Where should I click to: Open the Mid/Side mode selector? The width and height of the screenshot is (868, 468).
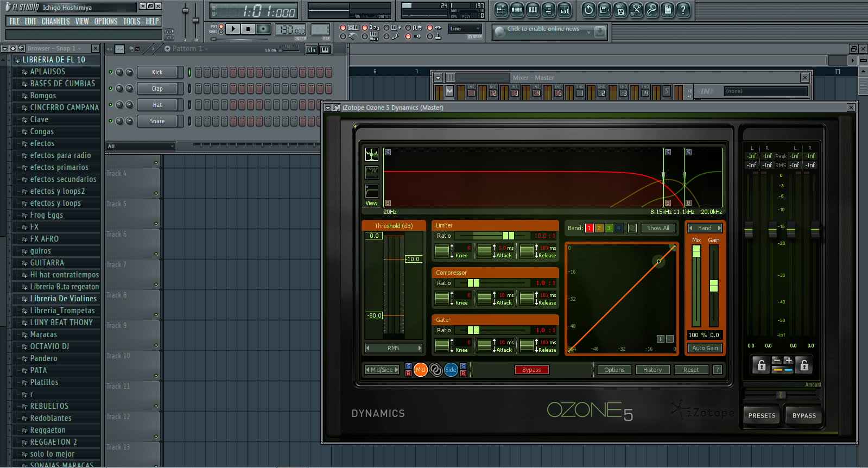tap(382, 370)
